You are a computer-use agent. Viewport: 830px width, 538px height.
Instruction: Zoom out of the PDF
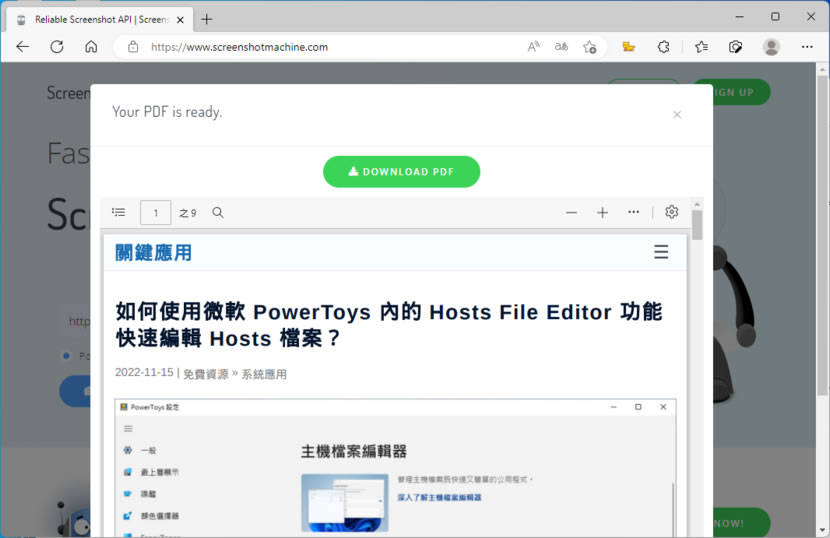click(571, 212)
